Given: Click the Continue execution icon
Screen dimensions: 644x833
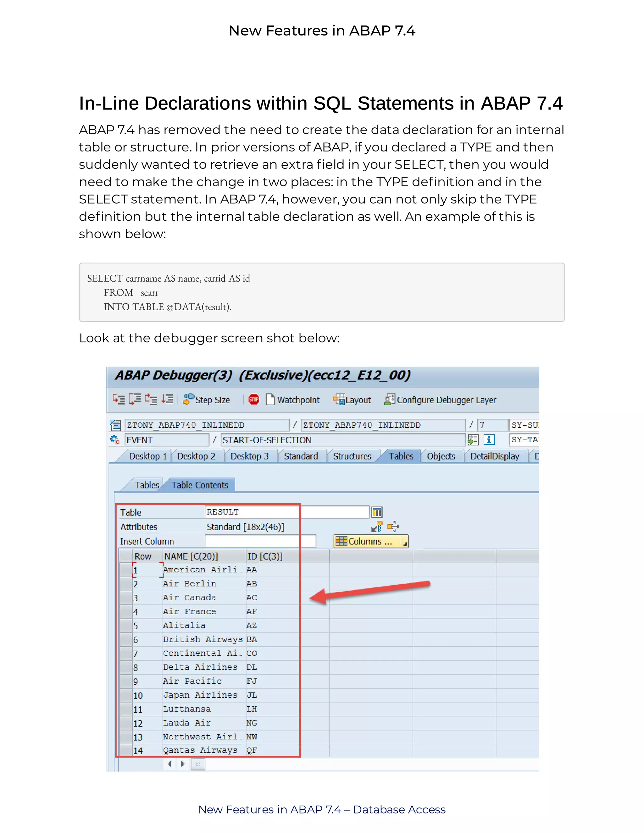Looking at the screenshot, I should [167, 399].
